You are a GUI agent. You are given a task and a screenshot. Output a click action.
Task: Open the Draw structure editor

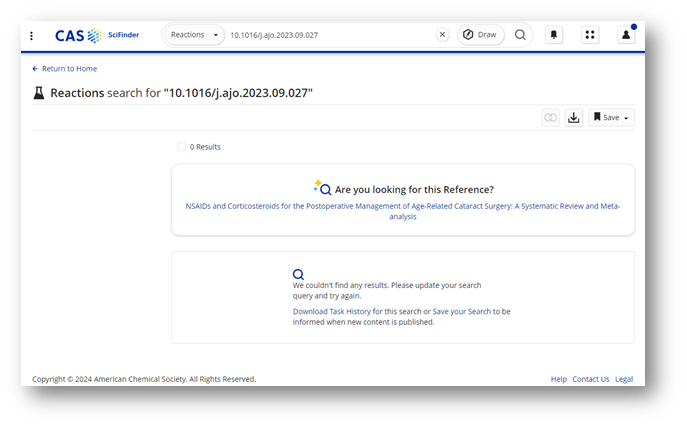pos(480,35)
